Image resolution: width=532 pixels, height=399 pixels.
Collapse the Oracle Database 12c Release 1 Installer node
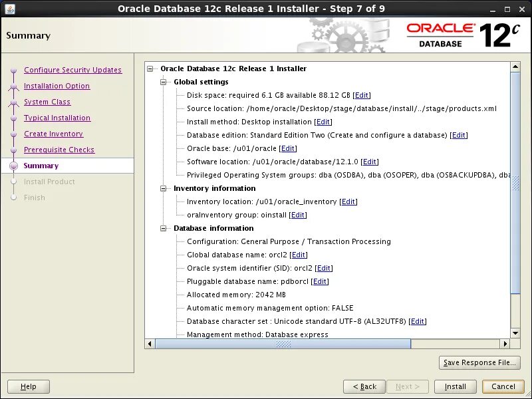click(x=150, y=69)
